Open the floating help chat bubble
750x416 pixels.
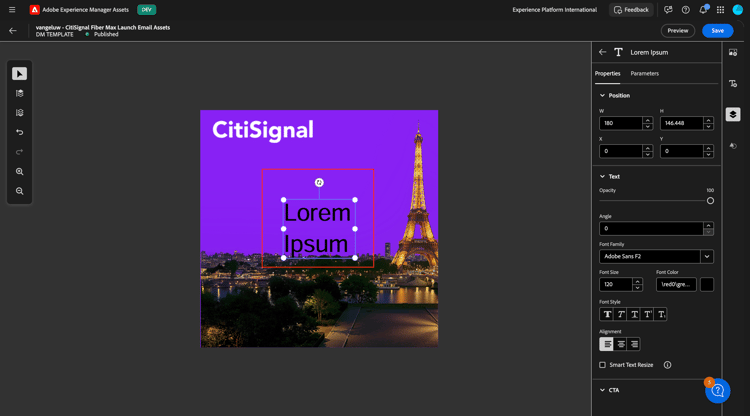(717, 391)
